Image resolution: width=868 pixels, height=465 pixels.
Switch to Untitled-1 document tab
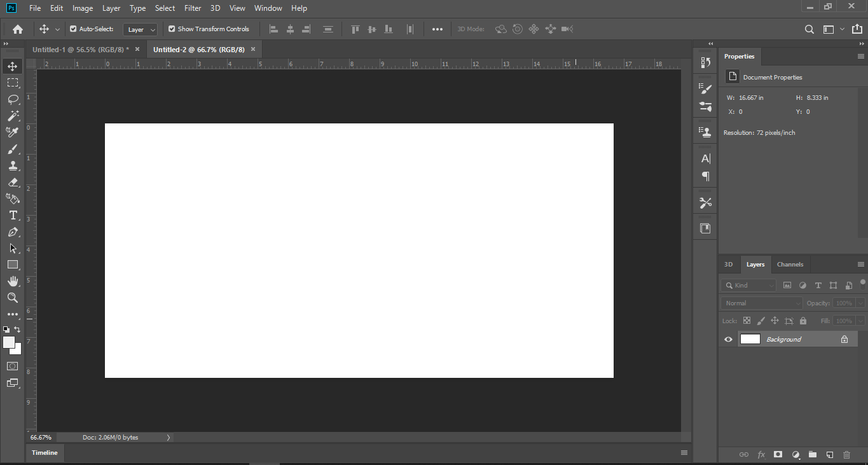[x=80, y=50]
